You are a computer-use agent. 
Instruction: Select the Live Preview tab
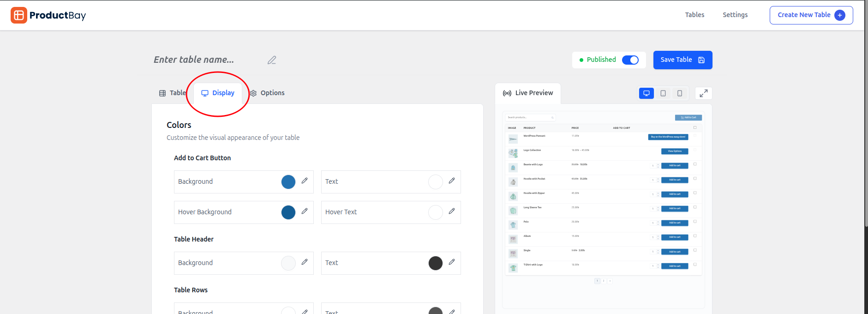pos(528,93)
